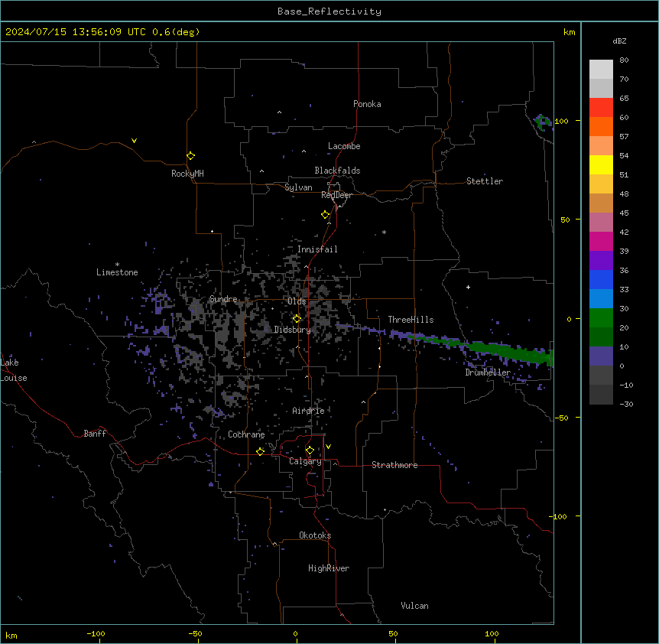Click the white plus marker north of Drumheller
The width and height of the screenshot is (659, 644).
point(468,287)
